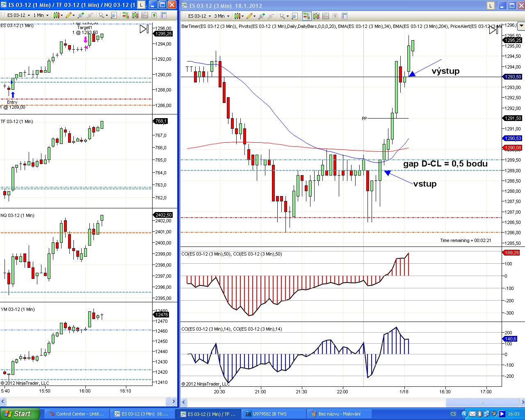Image resolution: width=525 pixels, height=420 pixels.
Task: Expand cursor mode arrow in 3 Min window
Action: [288, 16]
